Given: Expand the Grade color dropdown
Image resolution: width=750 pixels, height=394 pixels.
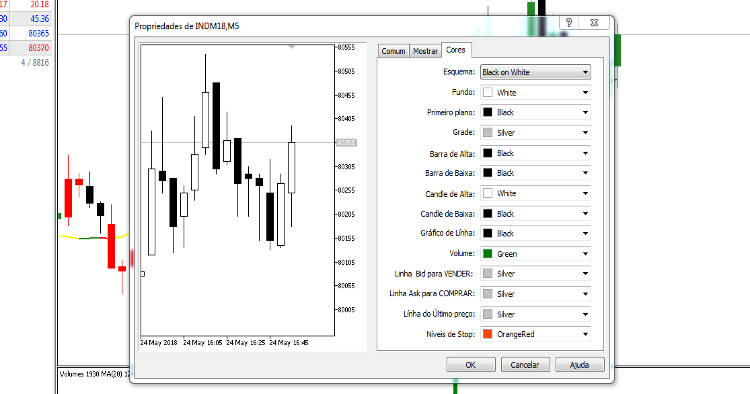Looking at the screenshot, I should point(535,132).
